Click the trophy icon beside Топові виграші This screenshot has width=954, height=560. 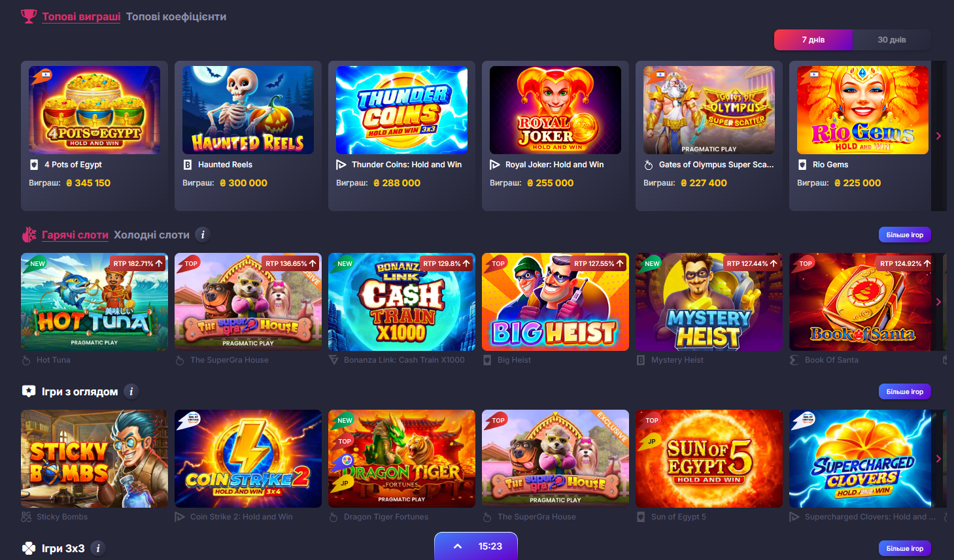pos(29,16)
